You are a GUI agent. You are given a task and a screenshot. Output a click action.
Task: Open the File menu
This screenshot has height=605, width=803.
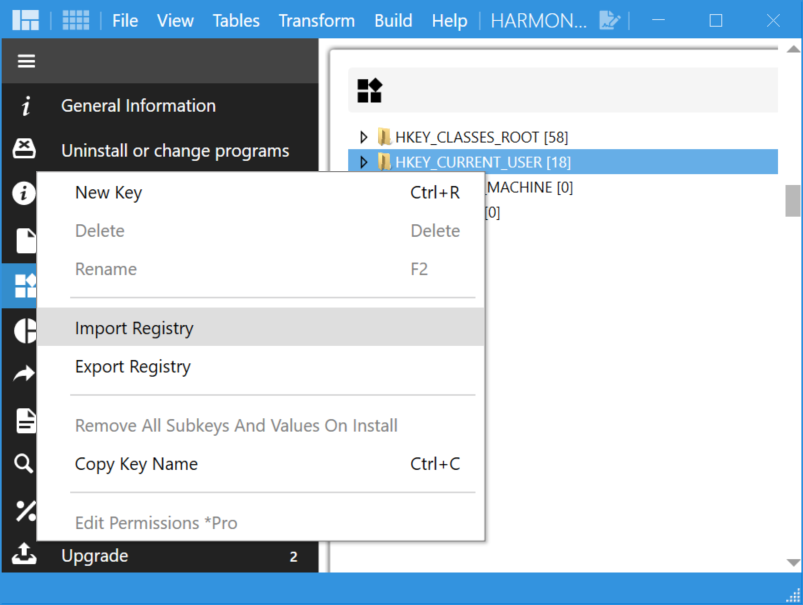coord(125,21)
